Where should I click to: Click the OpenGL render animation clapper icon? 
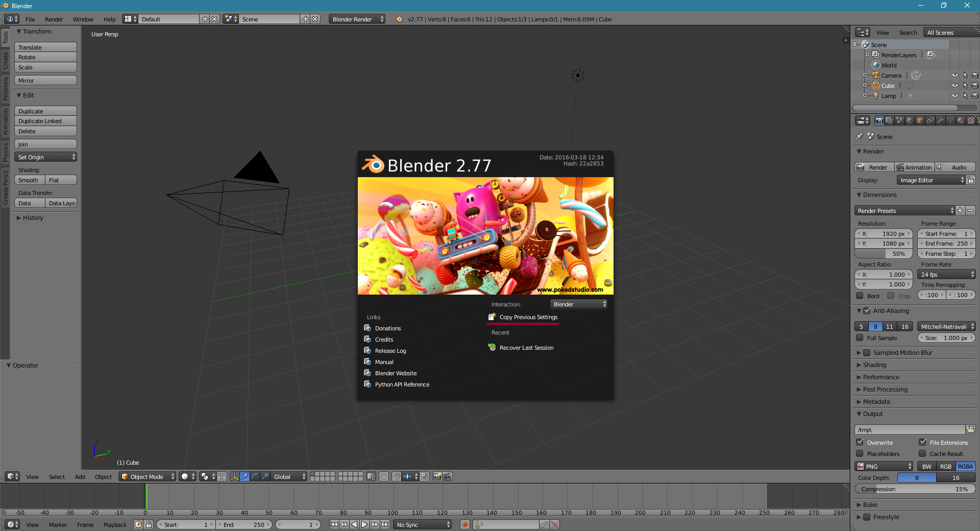(447, 476)
